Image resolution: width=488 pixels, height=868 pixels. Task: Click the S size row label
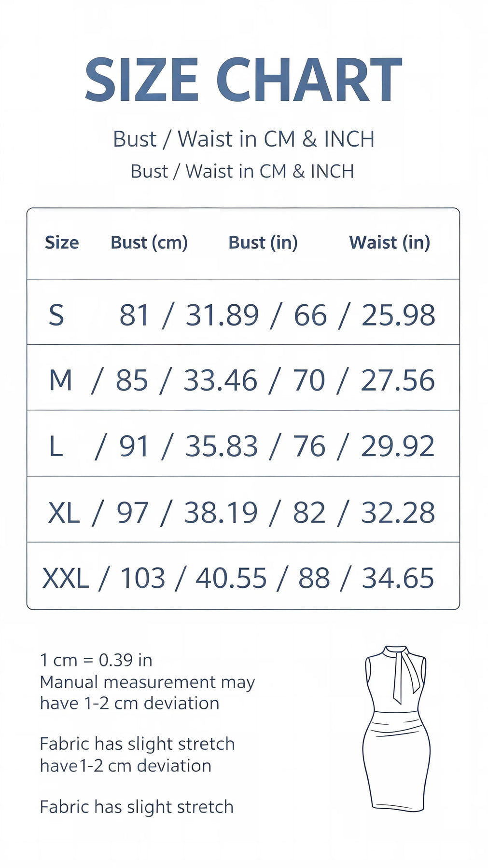pyautogui.click(x=56, y=315)
